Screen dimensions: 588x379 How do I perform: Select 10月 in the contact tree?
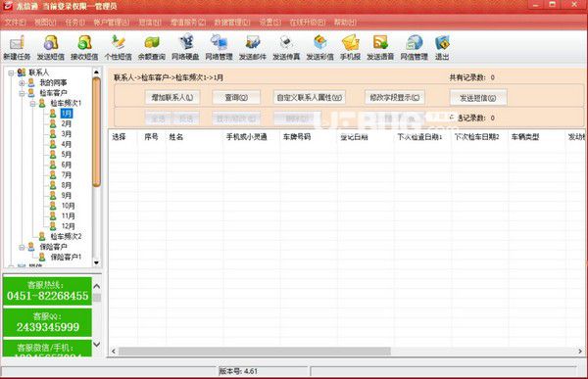[68, 206]
